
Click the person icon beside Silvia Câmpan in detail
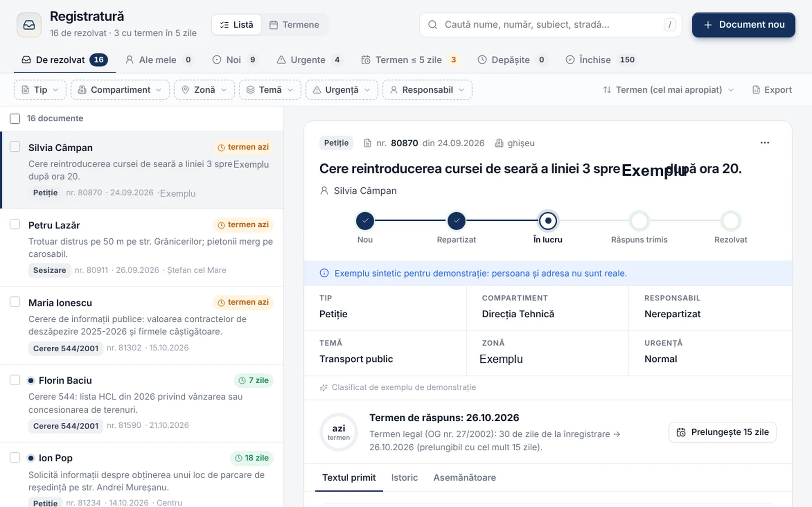pyautogui.click(x=324, y=191)
